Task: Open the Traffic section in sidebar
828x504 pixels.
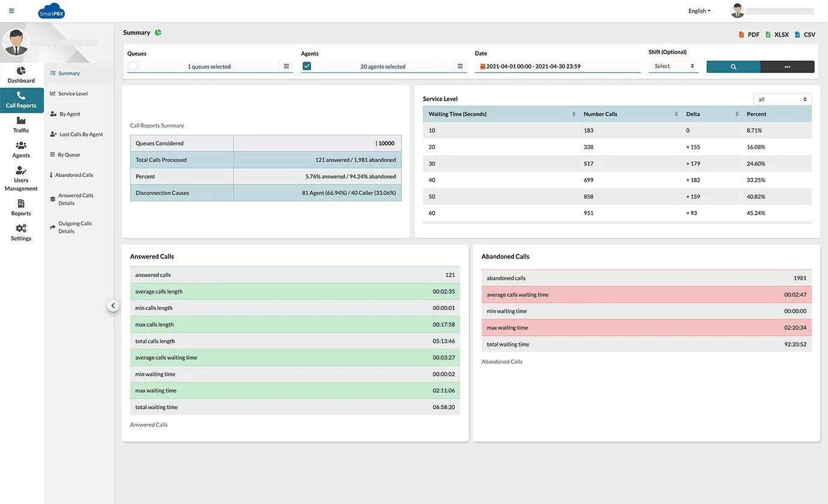Action: pos(21,125)
